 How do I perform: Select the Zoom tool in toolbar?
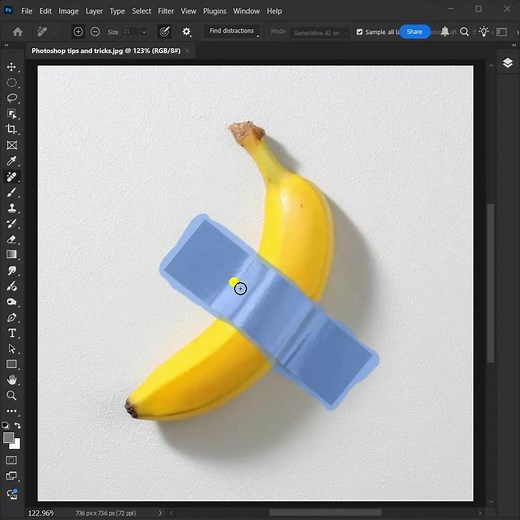click(12, 395)
